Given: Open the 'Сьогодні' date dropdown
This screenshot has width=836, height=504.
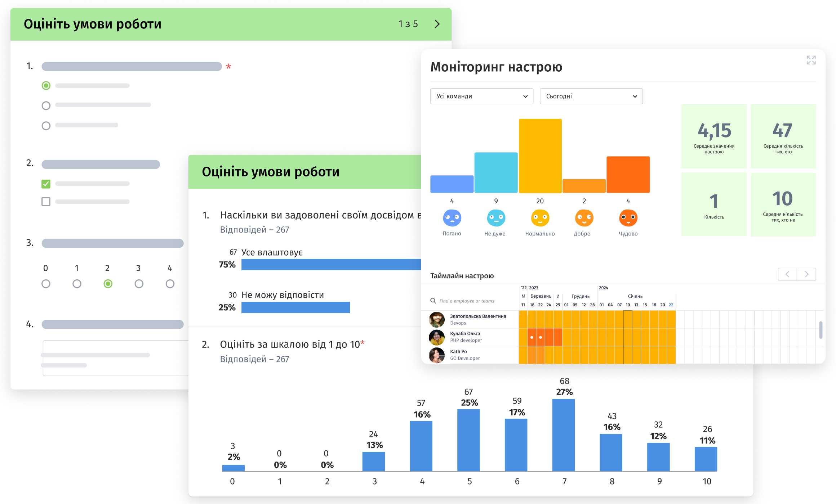Looking at the screenshot, I should click(x=591, y=96).
